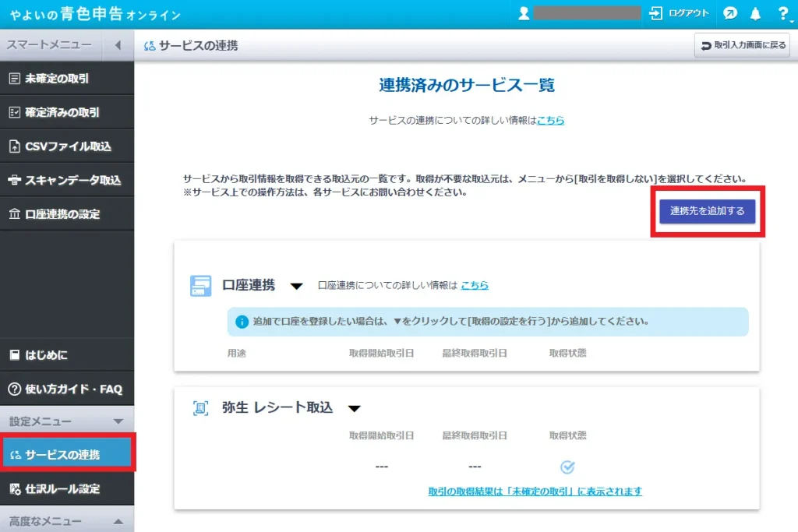Open notifications bell icon
Viewport: 798px width, 532px height.
[x=755, y=14]
